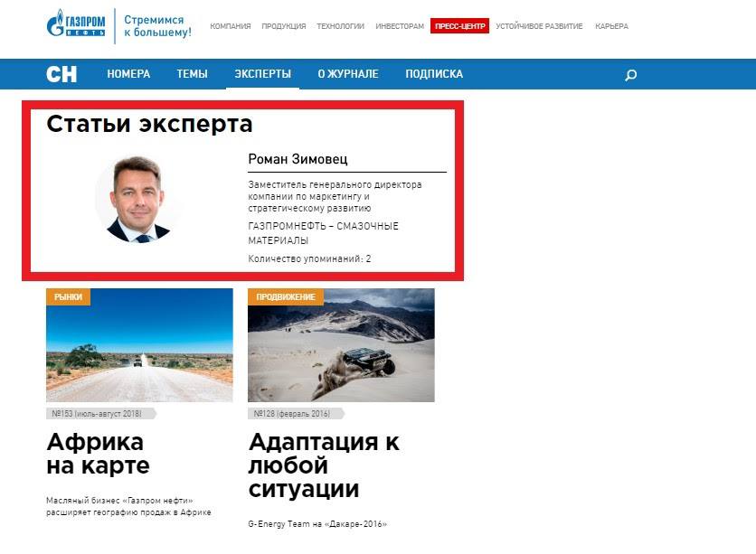Switch to the Номера tab
The image size is (756, 554).
click(x=128, y=74)
